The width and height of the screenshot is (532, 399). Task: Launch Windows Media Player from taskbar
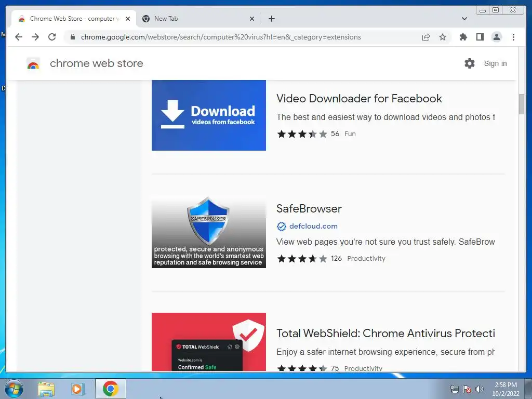point(78,389)
